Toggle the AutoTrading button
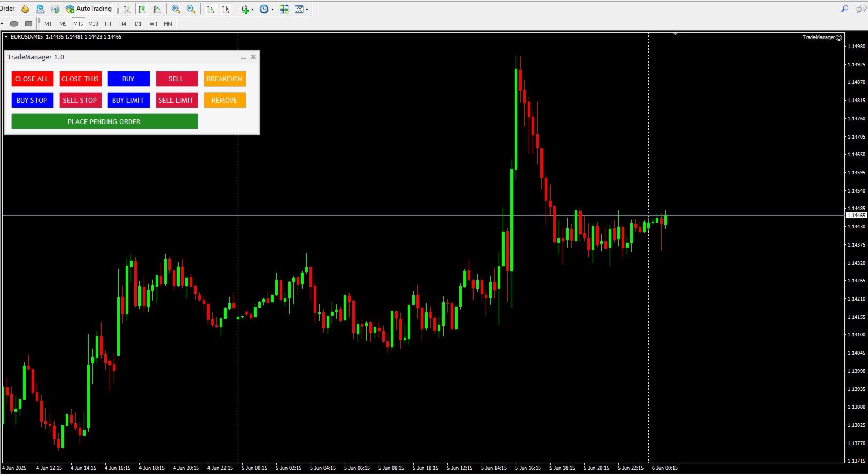This screenshot has width=868, height=475. pos(89,9)
